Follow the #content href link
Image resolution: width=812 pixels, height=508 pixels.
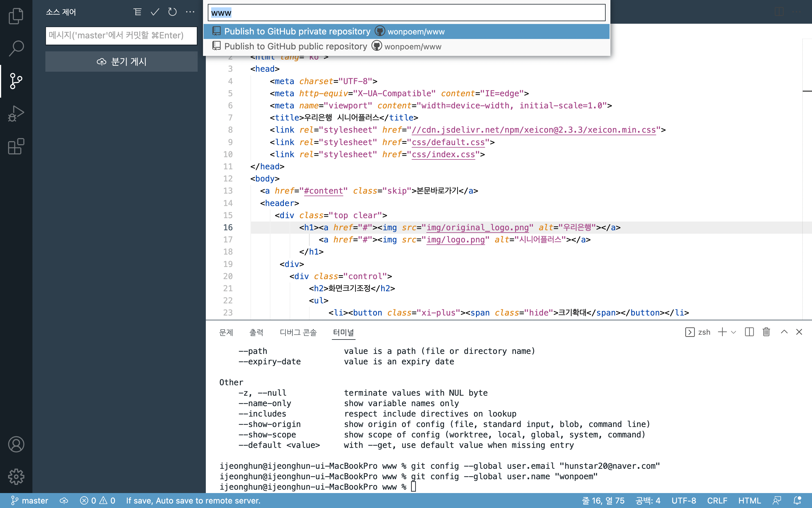tap(323, 191)
